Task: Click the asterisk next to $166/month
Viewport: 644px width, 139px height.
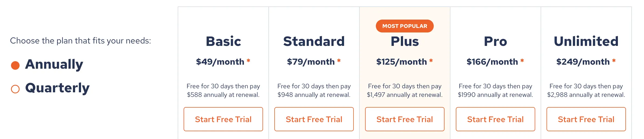Action: (x=522, y=61)
